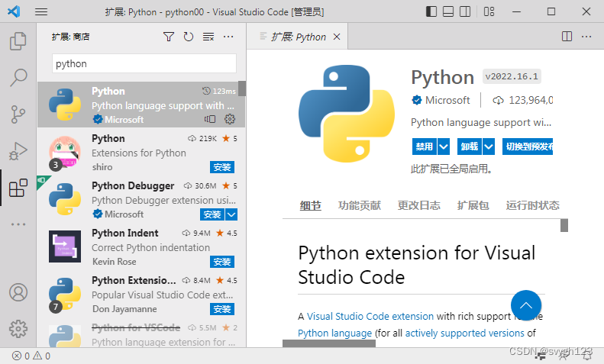The width and height of the screenshot is (604, 364).
Task: Select the 功能贡献 feature contributions tab
Action: tap(360, 205)
